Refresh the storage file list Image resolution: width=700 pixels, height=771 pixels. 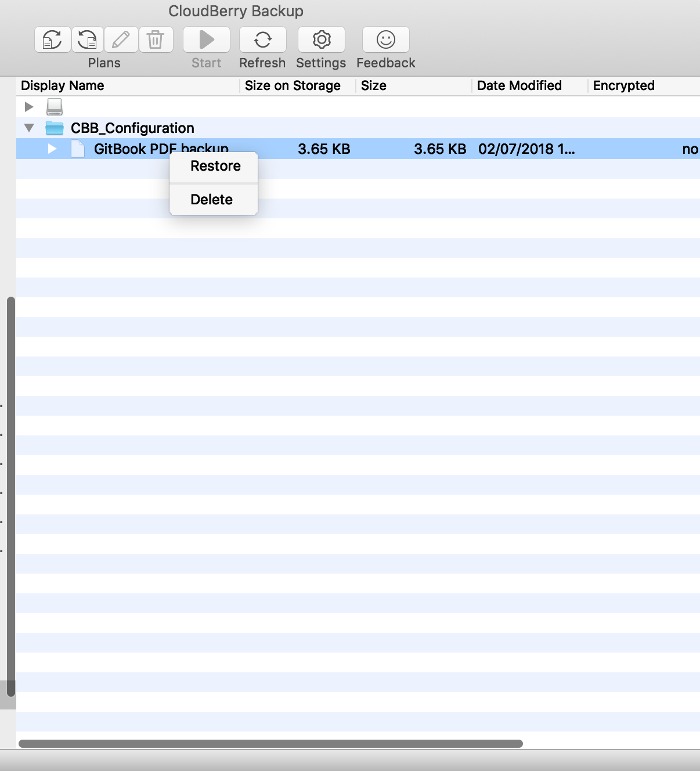(x=262, y=39)
